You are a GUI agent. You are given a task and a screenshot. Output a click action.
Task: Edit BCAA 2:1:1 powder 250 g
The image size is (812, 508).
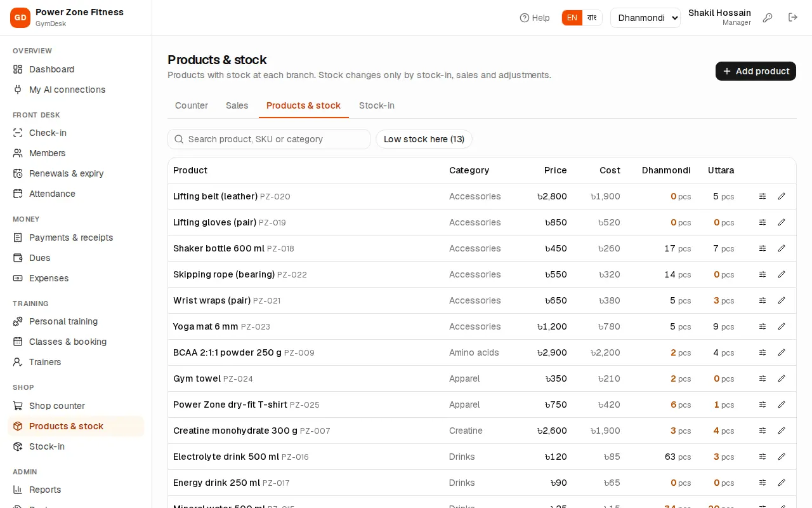point(782,352)
